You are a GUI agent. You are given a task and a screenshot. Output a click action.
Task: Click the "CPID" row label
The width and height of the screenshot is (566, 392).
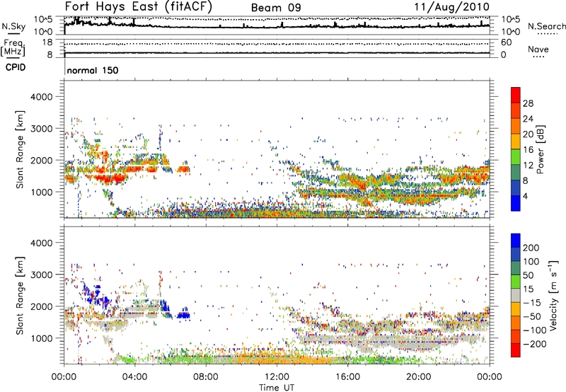click(16, 67)
